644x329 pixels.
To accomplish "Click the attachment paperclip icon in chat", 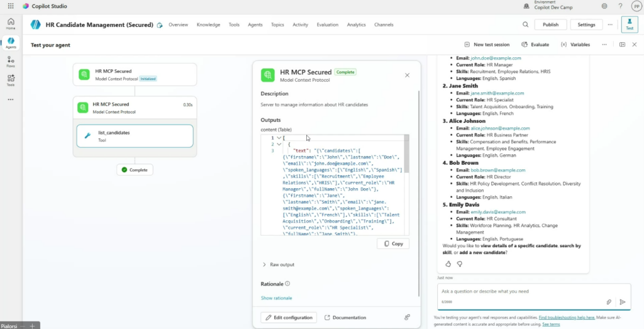I will pos(609,302).
